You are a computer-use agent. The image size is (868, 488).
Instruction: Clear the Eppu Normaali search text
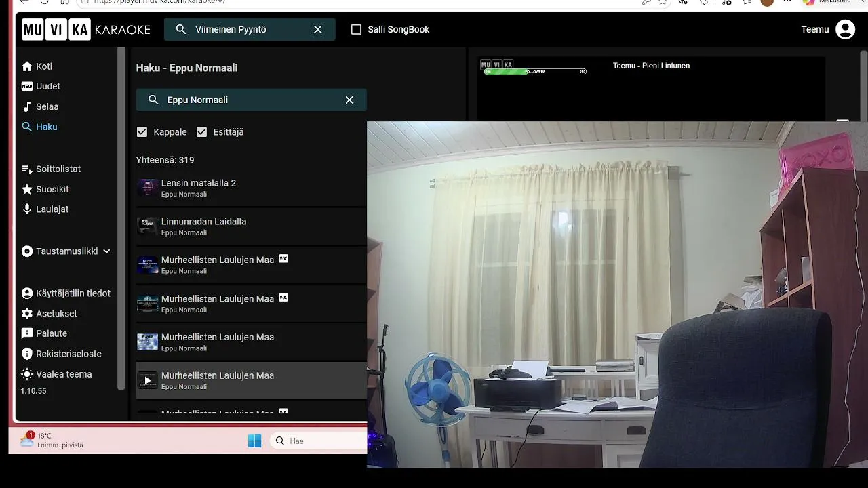(349, 100)
